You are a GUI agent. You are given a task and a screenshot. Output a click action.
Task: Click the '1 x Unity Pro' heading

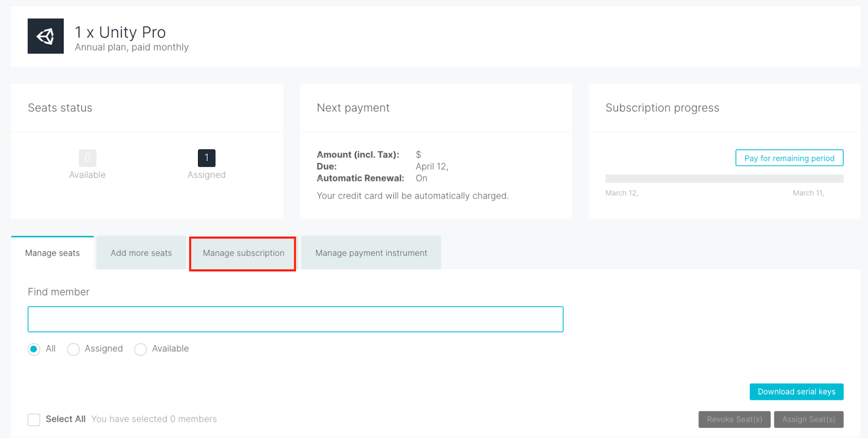120,32
